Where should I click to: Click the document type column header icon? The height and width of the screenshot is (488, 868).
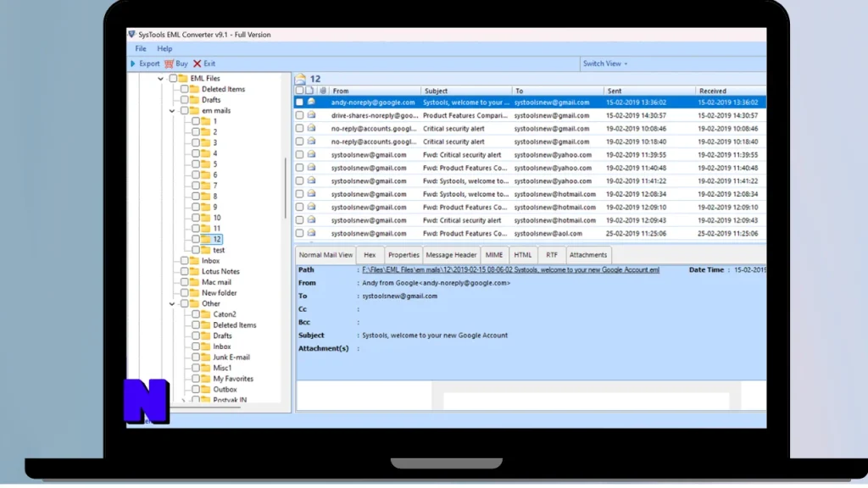pyautogui.click(x=310, y=90)
